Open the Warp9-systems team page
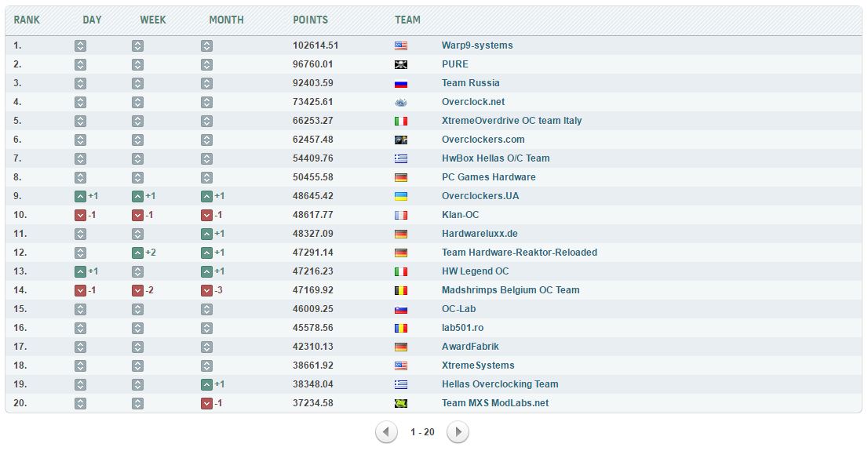This screenshot has height=451, width=868. (x=477, y=45)
